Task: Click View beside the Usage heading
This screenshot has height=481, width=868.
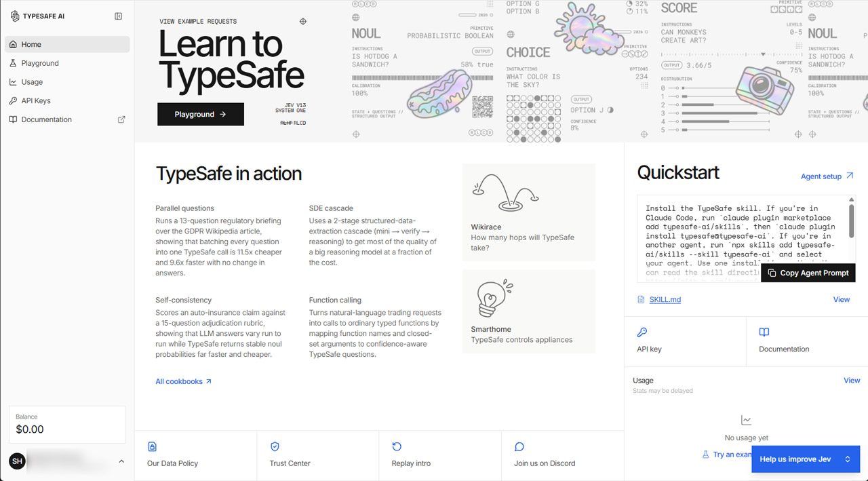Action: [852, 381]
